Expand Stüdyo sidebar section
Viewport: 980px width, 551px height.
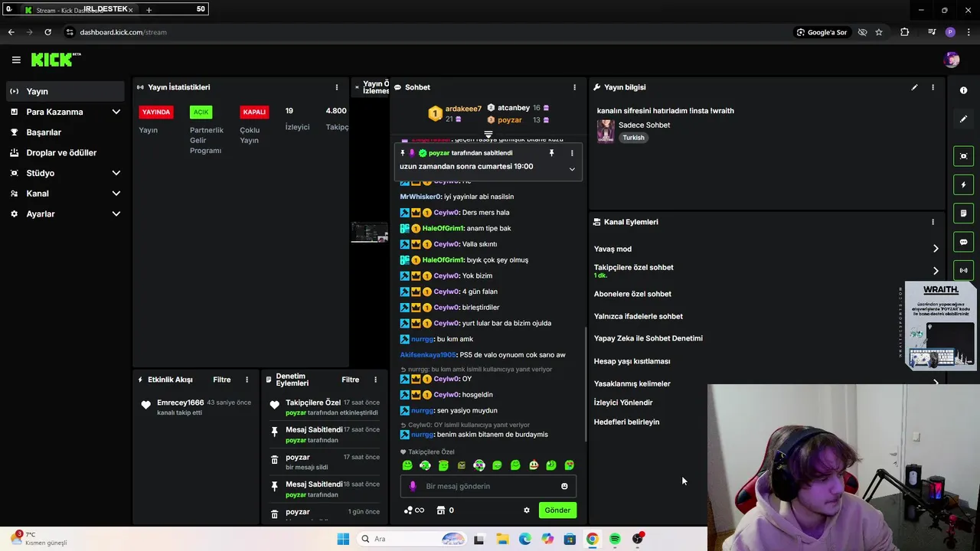pos(116,173)
